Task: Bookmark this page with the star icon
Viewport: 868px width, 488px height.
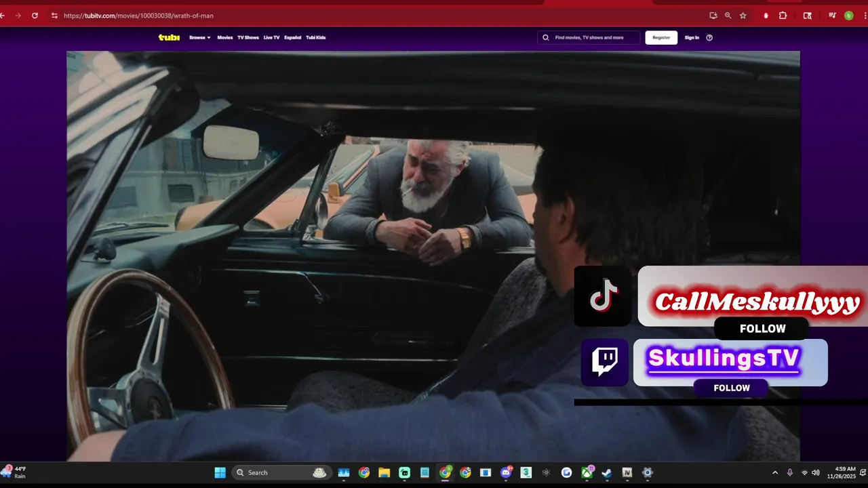Action: [x=743, y=16]
